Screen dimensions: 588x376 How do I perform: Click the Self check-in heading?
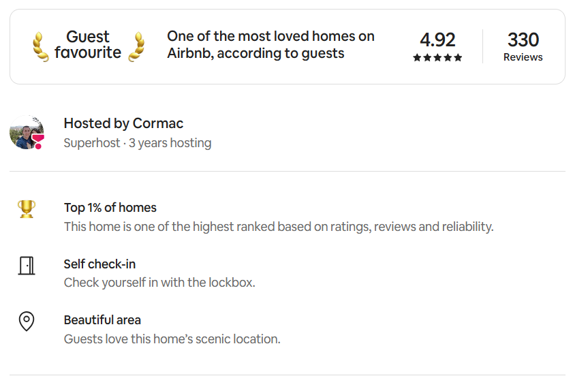click(99, 264)
